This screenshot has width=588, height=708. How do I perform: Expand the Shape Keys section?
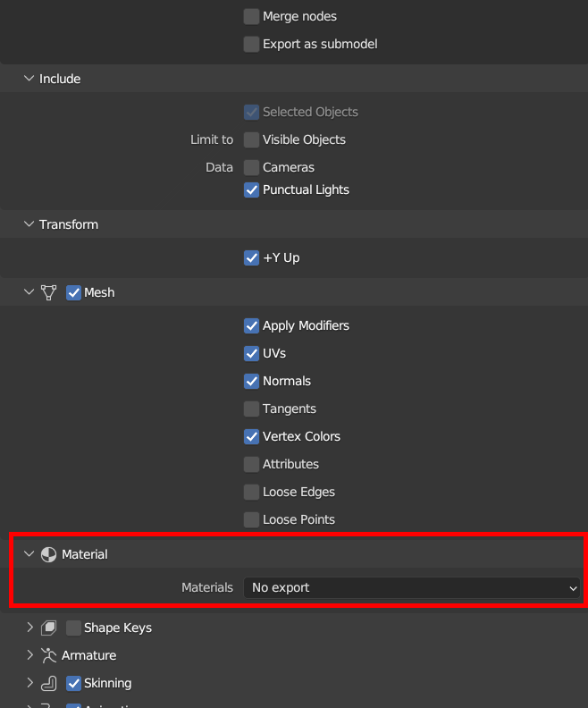pyautogui.click(x=29, y=628)
